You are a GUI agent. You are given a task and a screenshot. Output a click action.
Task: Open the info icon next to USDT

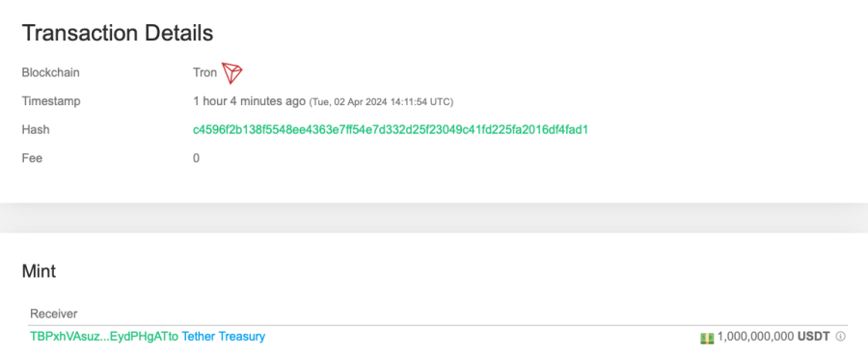pos(840,337)
